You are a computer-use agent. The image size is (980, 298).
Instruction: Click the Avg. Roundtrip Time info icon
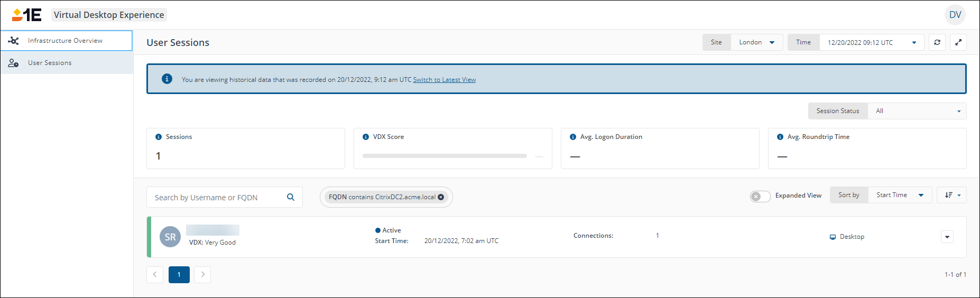click(780, 137)
